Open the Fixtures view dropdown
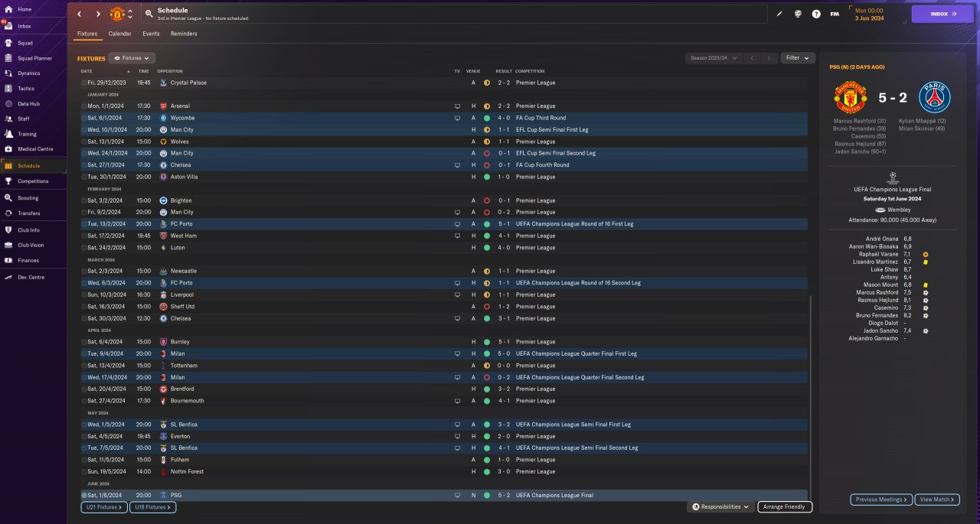This screenshot has width=980, height=524. pyautogui.click(x=132, y=58)
